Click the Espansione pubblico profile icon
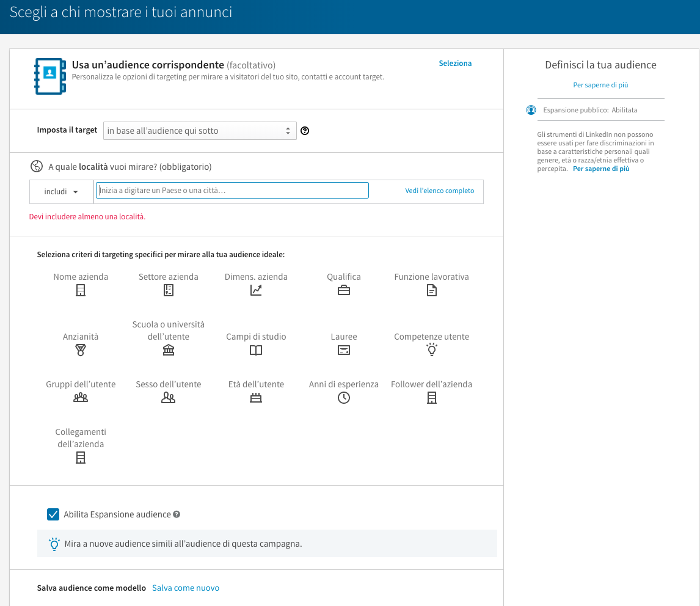This screenshot has width=700, height=606. (x=531, y=110)
